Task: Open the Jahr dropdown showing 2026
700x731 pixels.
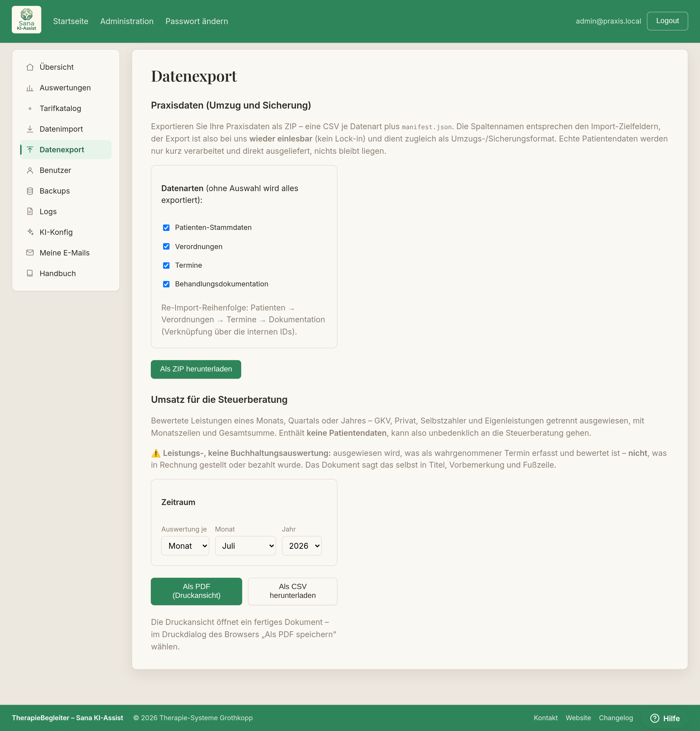Action: point(302,546)
